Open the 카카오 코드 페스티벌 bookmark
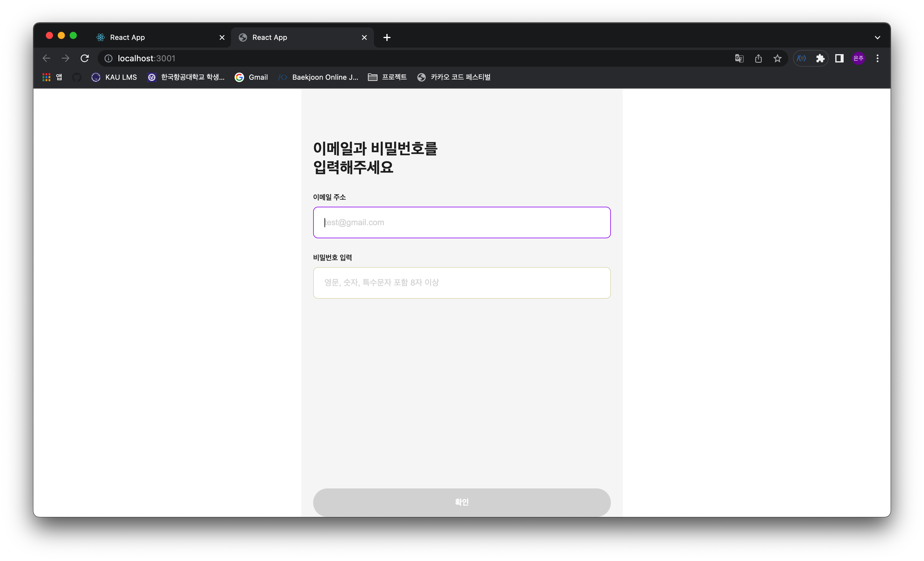This screenshot has height=561, width=924. (x=454, y=77)
